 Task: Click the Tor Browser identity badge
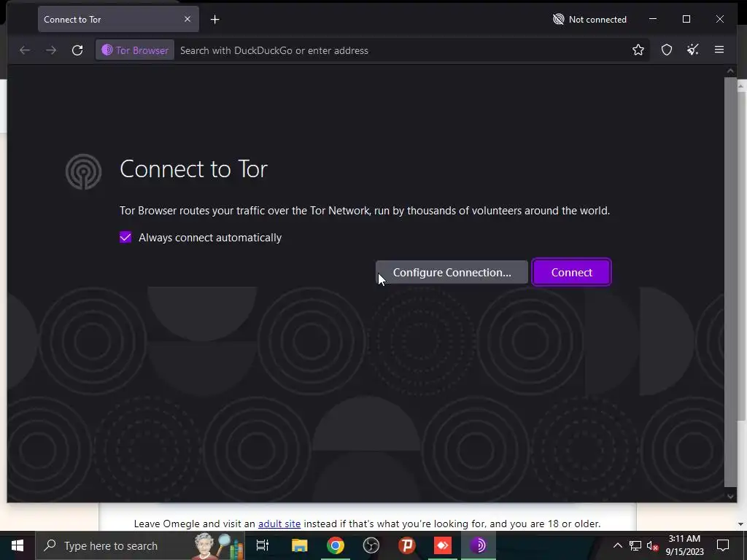pyautogui.click(x=135, y=50)
